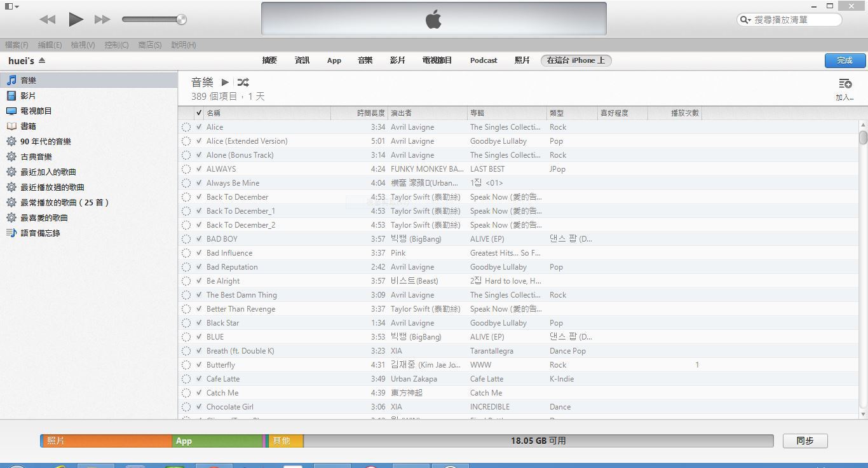868x468 pixels.
Task: Go to the previous track with the rewind icon
Action: [48, 19]
